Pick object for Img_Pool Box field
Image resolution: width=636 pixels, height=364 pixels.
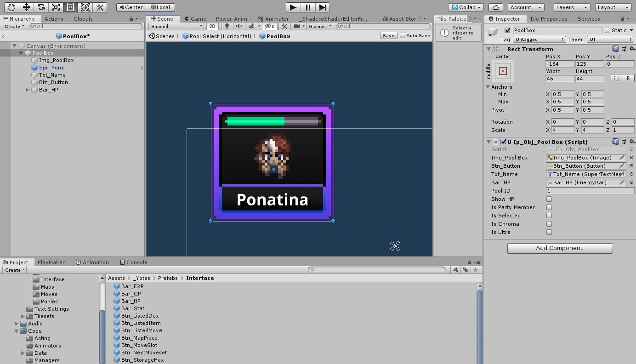pyautogui.click(x=631, y=158)
